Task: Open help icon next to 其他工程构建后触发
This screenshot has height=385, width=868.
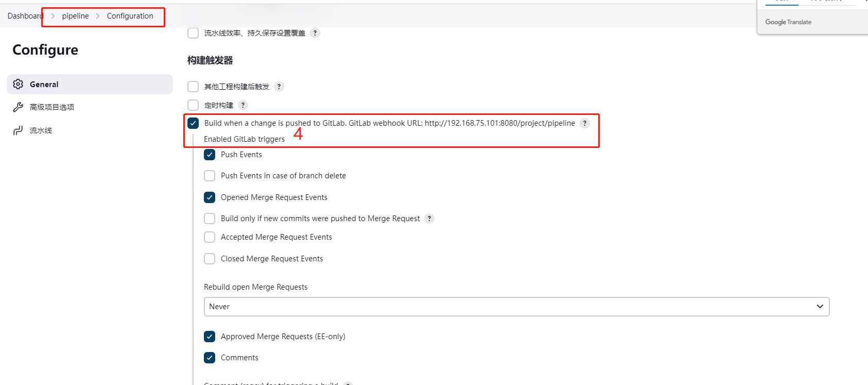Action: pos(279,87)
